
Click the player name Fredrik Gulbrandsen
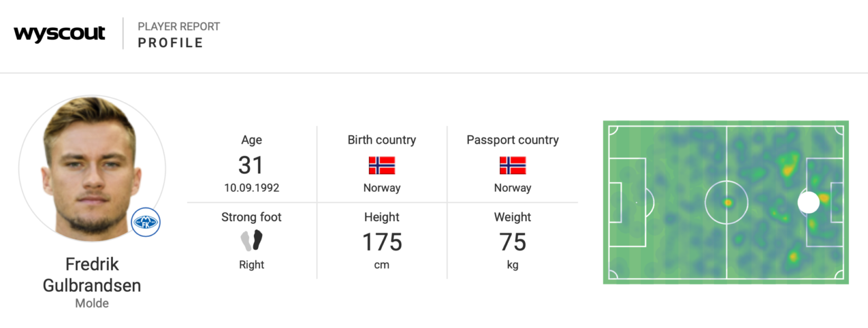pyautogui.click(x=92, y=275)
